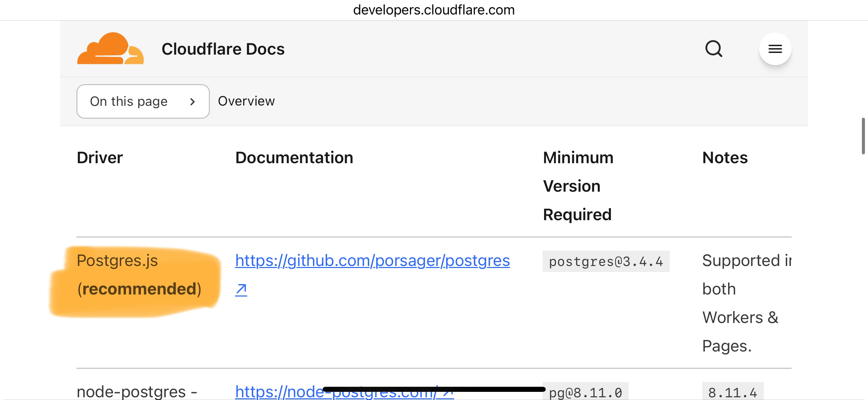Viewport: 868px width, 400px height.
Task: Open the hamburger menu button
Action: 775,49
